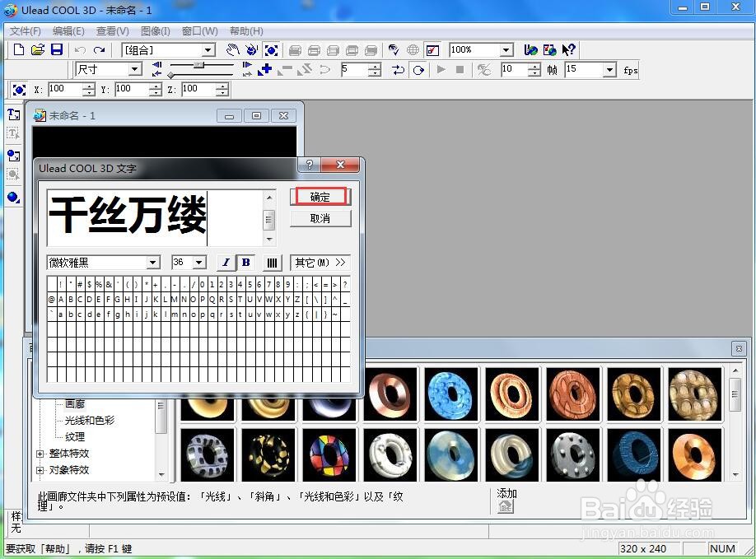Click the Play animation button

pyautogui.click(x=441, y=69)
